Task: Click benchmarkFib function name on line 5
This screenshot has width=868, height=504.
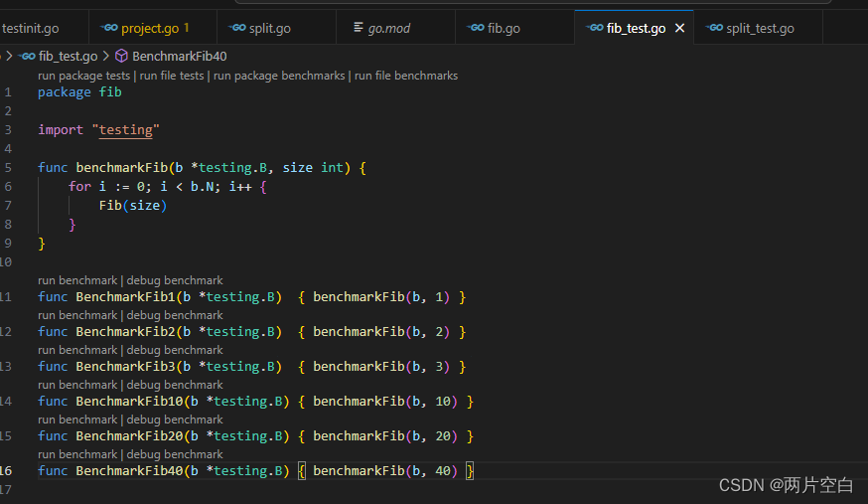Action: [x=122, y=167]
